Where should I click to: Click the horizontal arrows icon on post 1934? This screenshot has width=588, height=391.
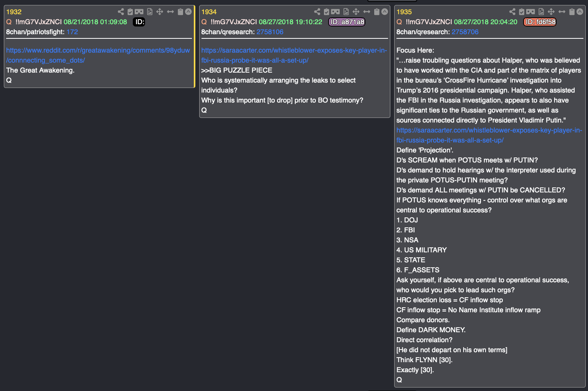coord(367,12)
